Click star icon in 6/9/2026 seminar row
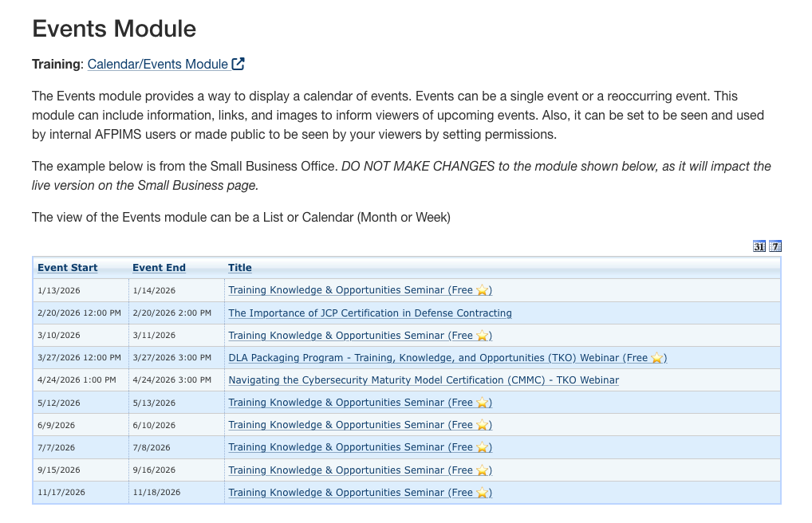This screenshot has height=523, width=812. point(482,426)
